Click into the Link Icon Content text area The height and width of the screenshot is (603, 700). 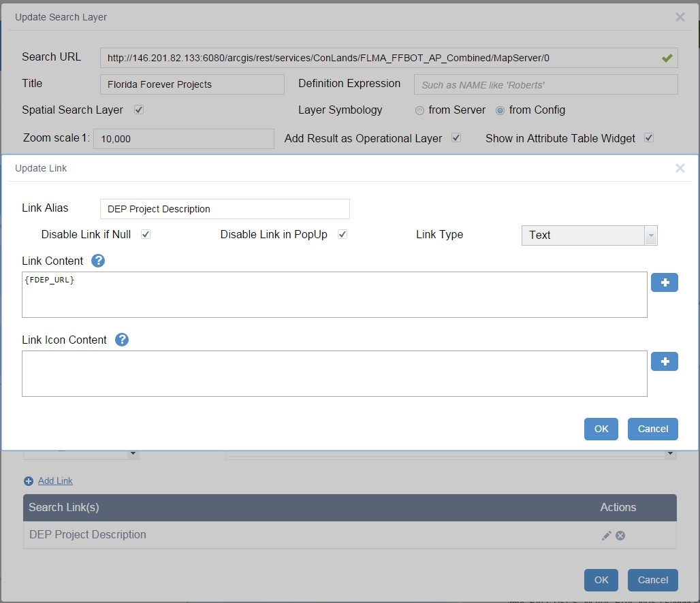(334, 374)
